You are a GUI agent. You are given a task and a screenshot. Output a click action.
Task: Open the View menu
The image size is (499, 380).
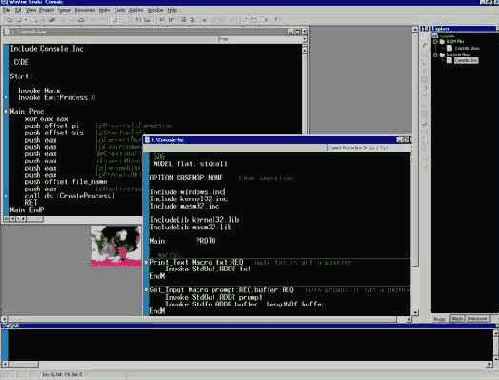tap(31, 11)
